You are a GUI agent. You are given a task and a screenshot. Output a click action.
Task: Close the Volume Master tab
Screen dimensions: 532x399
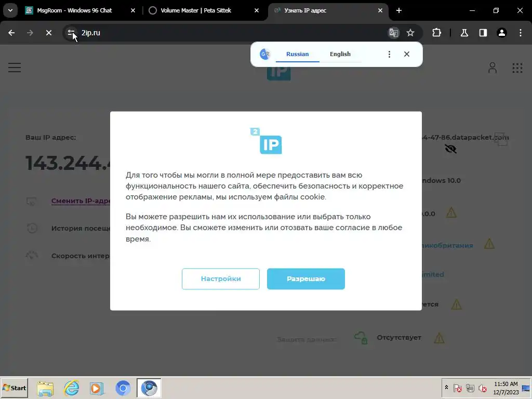coord(257,10)
